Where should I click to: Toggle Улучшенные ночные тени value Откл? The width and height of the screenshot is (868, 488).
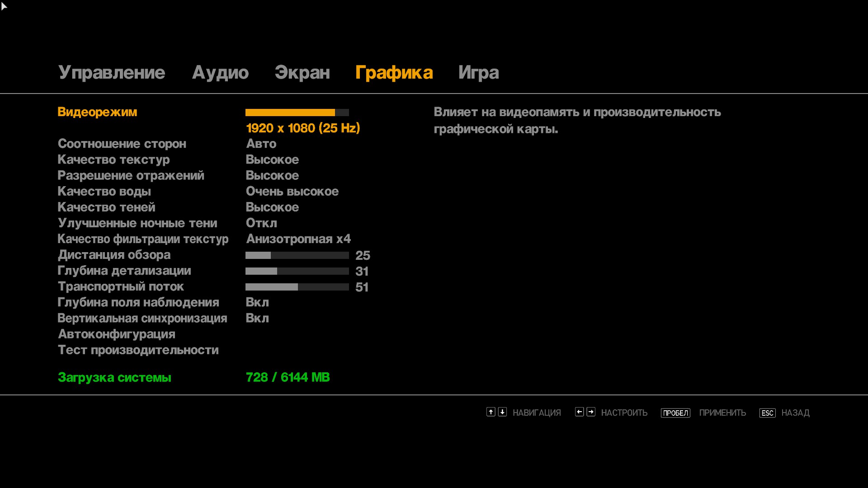click(261, 223)
